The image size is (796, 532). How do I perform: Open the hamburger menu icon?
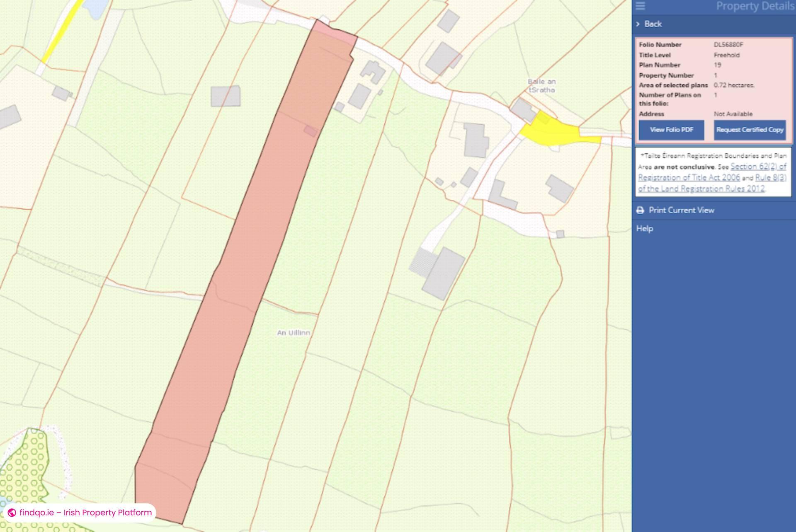640,6
